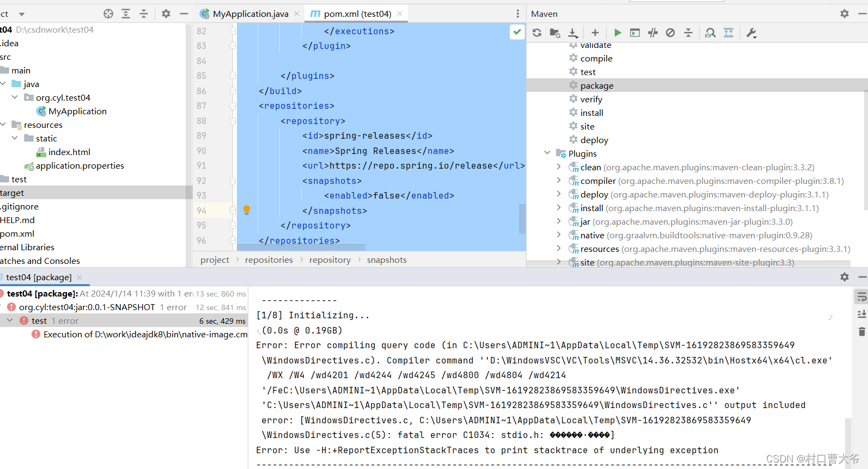Screen dimensions: 868x469
Task: Collapse the java folder
Action: 3,84
